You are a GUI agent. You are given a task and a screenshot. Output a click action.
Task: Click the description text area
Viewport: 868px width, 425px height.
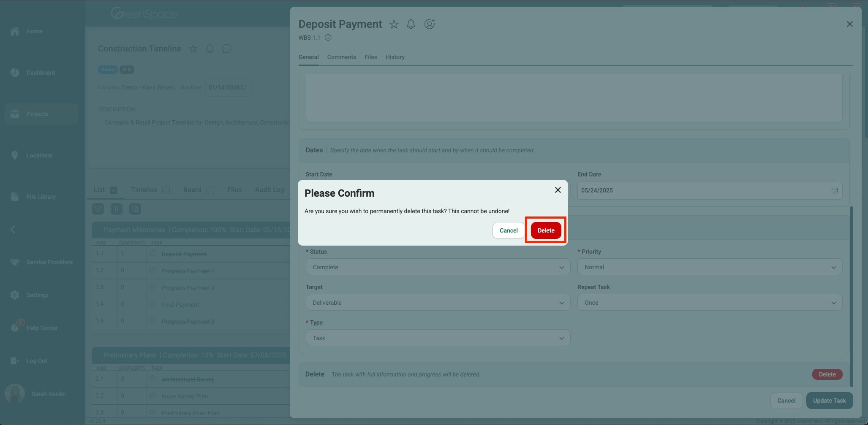point(574,98)
